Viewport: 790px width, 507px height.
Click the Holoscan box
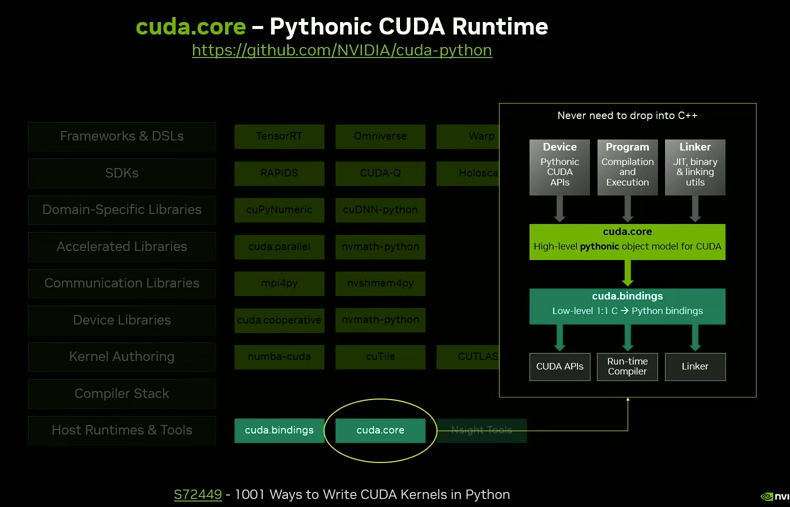coord(468,173)
